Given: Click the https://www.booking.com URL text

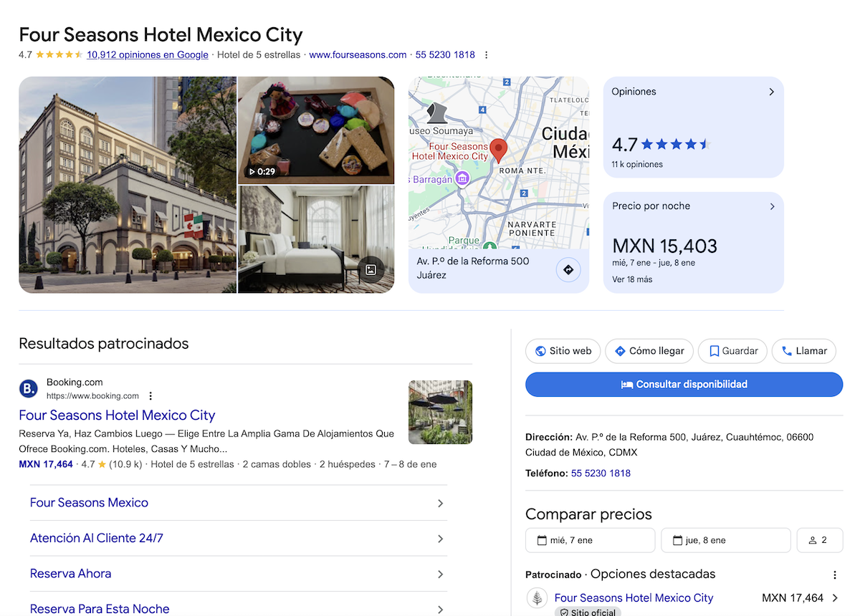Looking at the screenshot, I should [92, 396].
